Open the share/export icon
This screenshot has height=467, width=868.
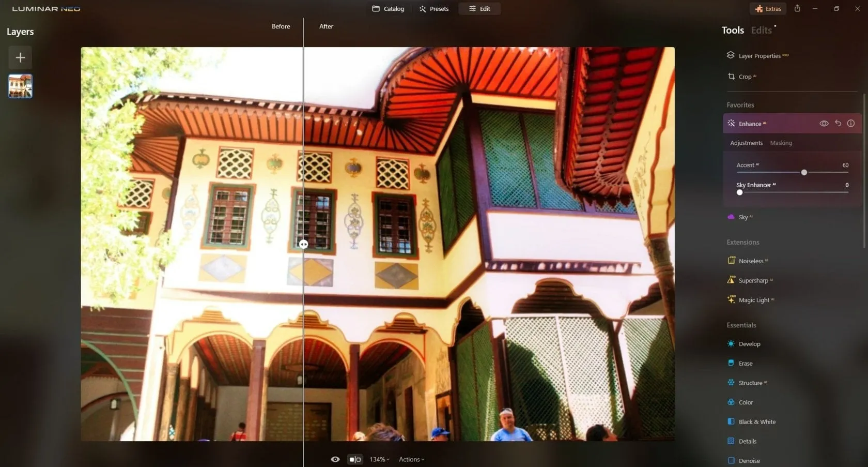pyautogui.click(x=797, y=9)
